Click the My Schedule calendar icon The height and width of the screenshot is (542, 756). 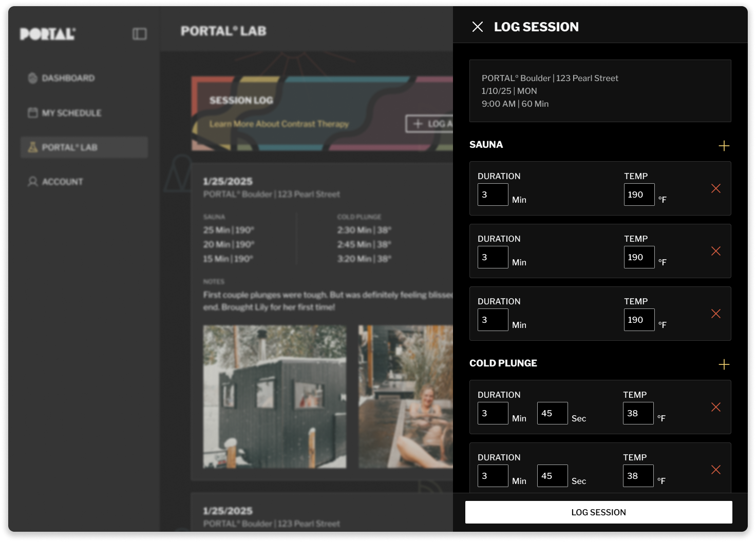click(33, 112)
